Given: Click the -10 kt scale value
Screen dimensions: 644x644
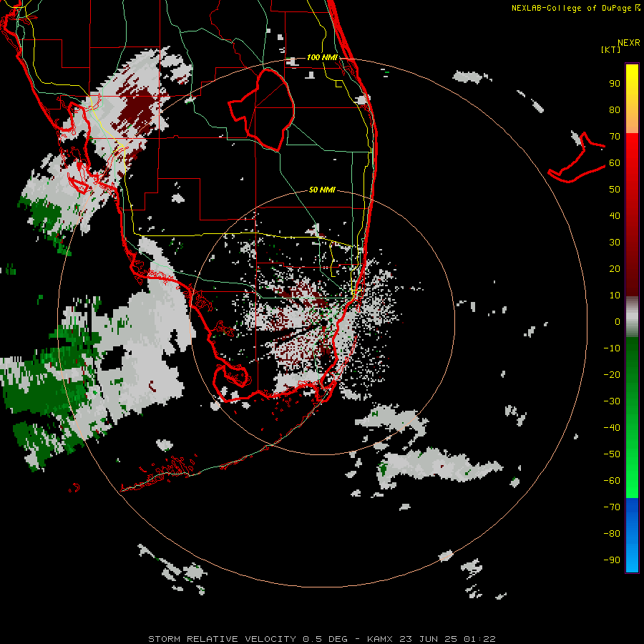Looking at the screenshot, I should click(x=612, y=348).
